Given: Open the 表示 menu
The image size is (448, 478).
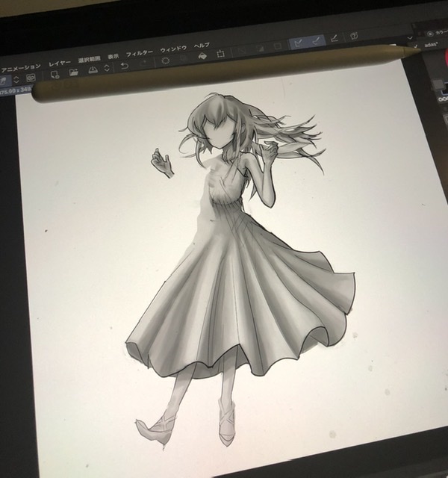Looking at the screenshot, I should click(113, 57).
